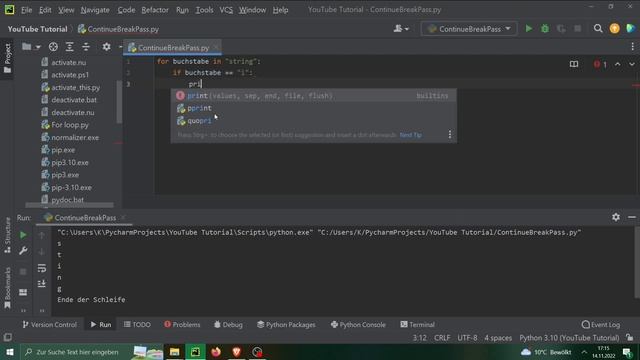The height and width of the screenshot is (360, 640).
Task: Open ContinueBreakPass run configuration dropdown
Action: tap(469, 29)
